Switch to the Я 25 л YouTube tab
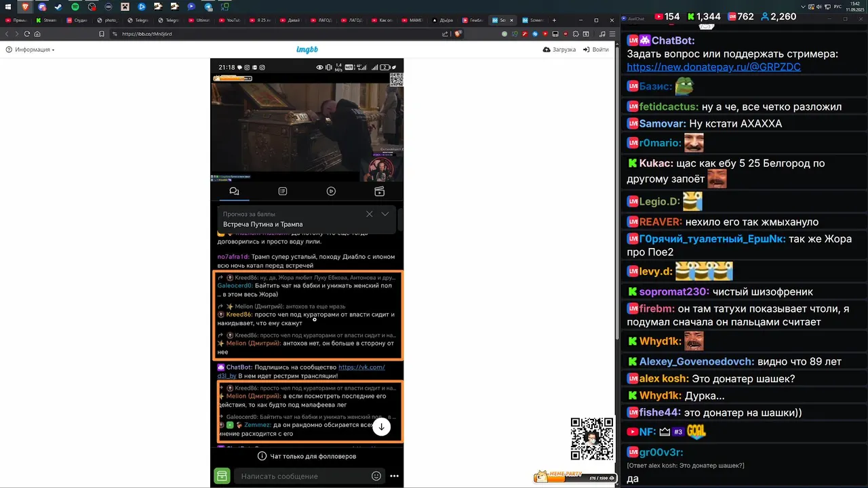868x488 pixels. (262, 20)
